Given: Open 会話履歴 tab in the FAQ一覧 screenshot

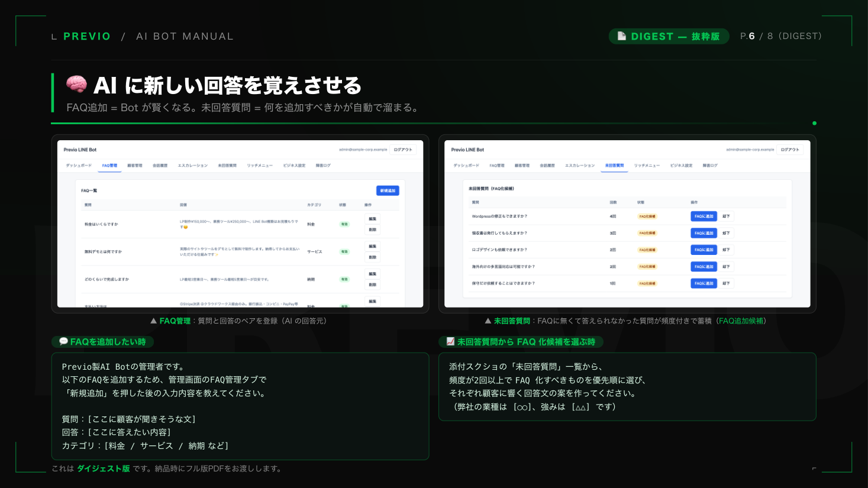Looking at the screenshot, I should [160, 166].
